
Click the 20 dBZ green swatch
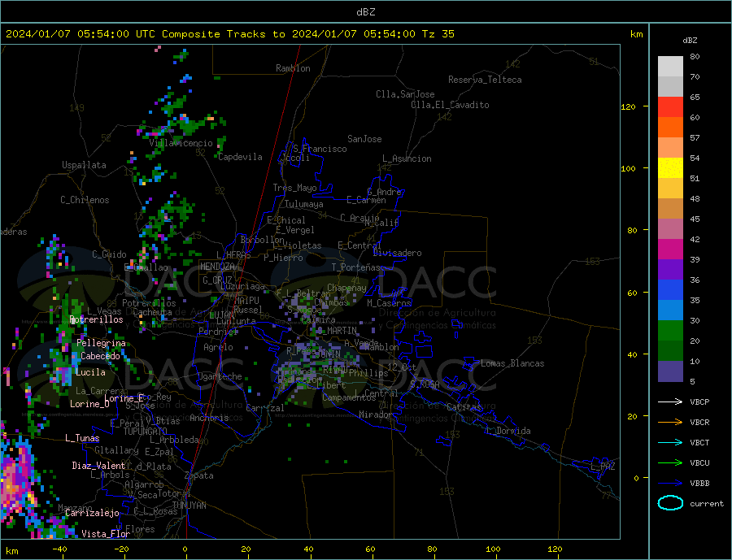tap(670, 331)
